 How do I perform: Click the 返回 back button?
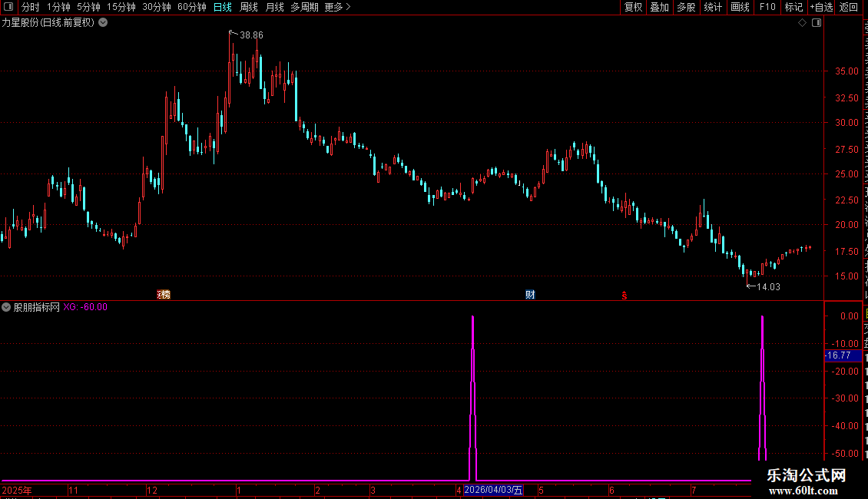pos(848,7)
